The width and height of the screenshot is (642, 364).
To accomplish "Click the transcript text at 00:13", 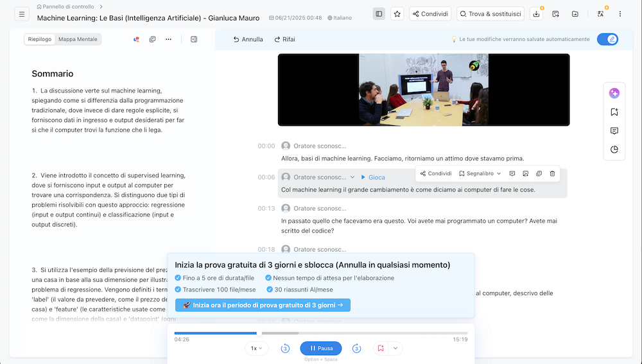I will 419,225.
